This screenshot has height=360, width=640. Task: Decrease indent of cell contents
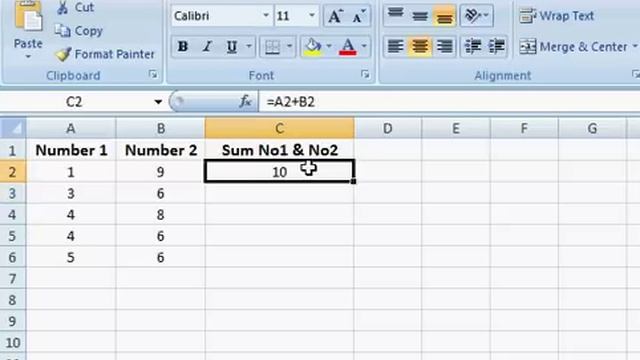pyautogui.click(x=473, y=47)
